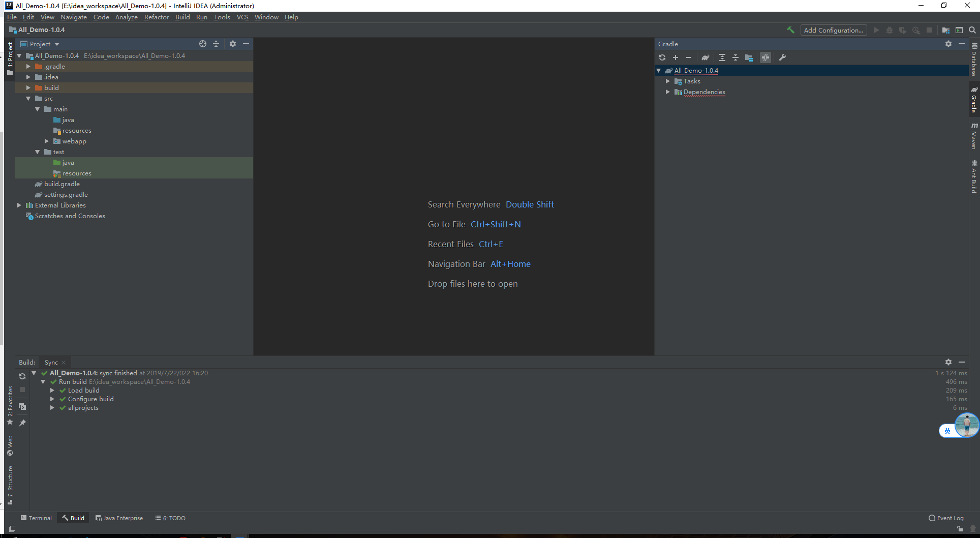Click the All_Demo-1.0.4 navigation bar breadcrumb

(x=37, y=30)
